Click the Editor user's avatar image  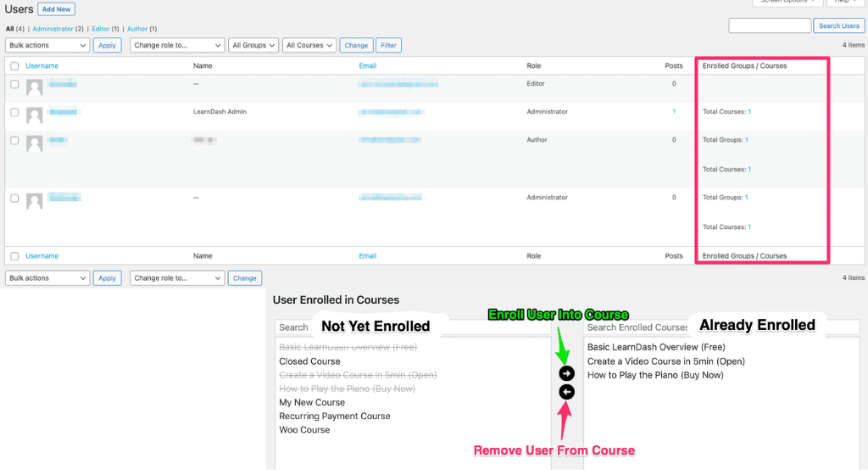click(34, 87)
